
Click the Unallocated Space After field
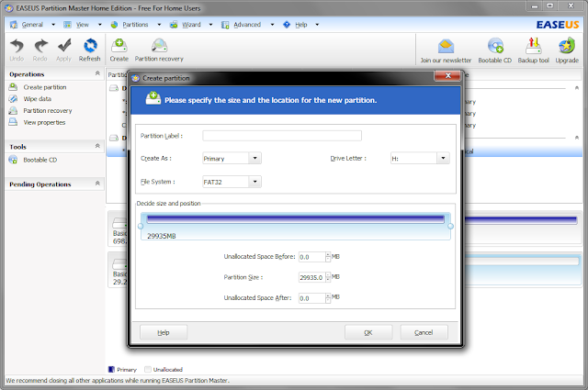click(x=311, y=298)
